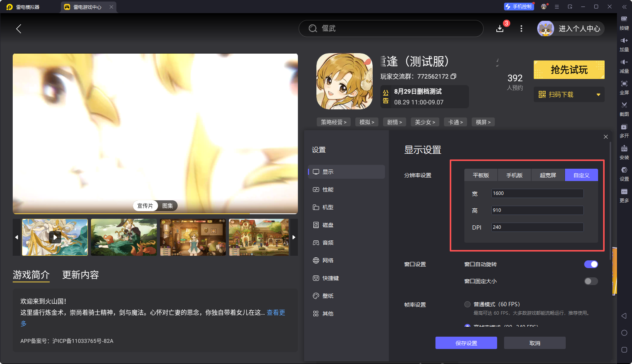Switch to the 平板版 resolution tab
Viewport: 632px width, 364px height.
[x=481, y=175]
